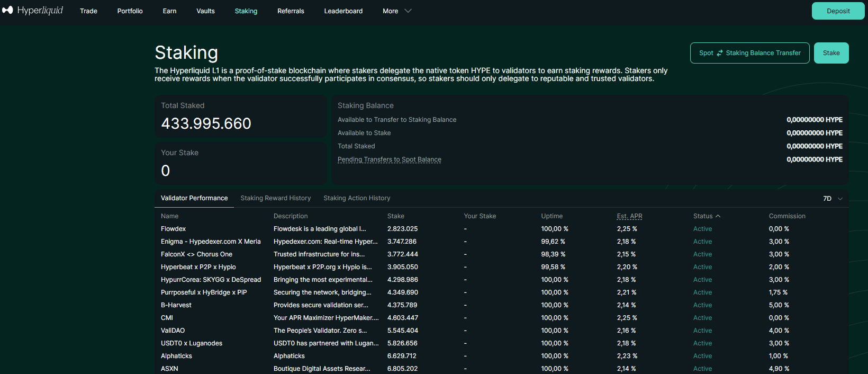Select the Flowdex validator row
The image size is (868, 374).
point(501,229)
